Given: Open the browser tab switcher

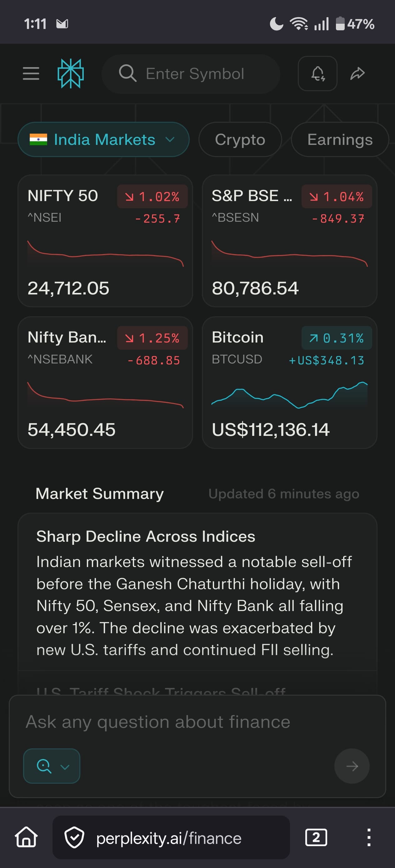Looking at the screenshot, I should [316, 837].
